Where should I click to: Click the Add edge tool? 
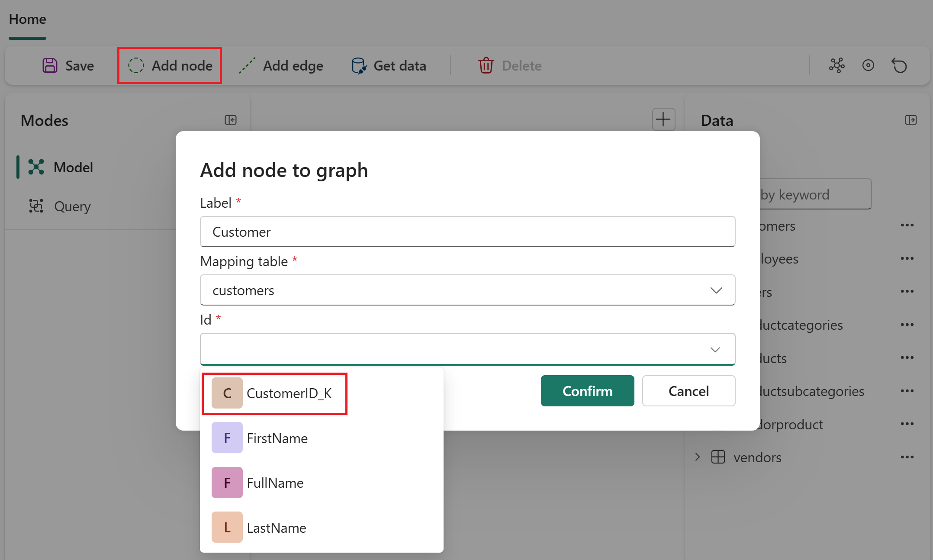(281, 66)
